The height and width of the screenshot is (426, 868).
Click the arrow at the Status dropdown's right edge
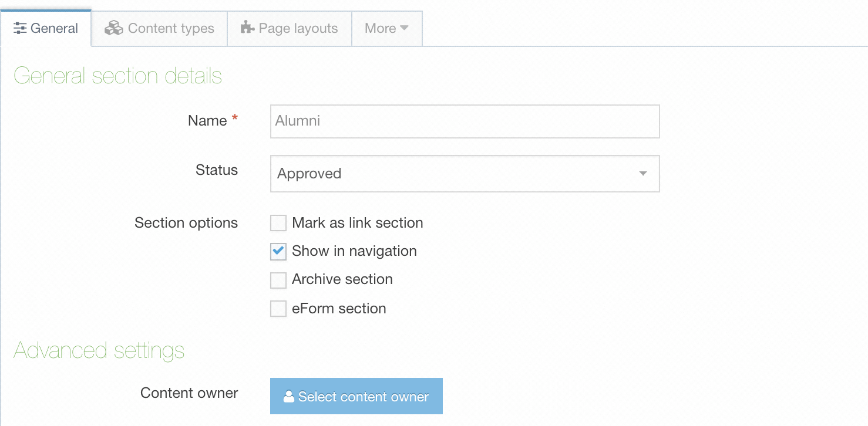642,174
